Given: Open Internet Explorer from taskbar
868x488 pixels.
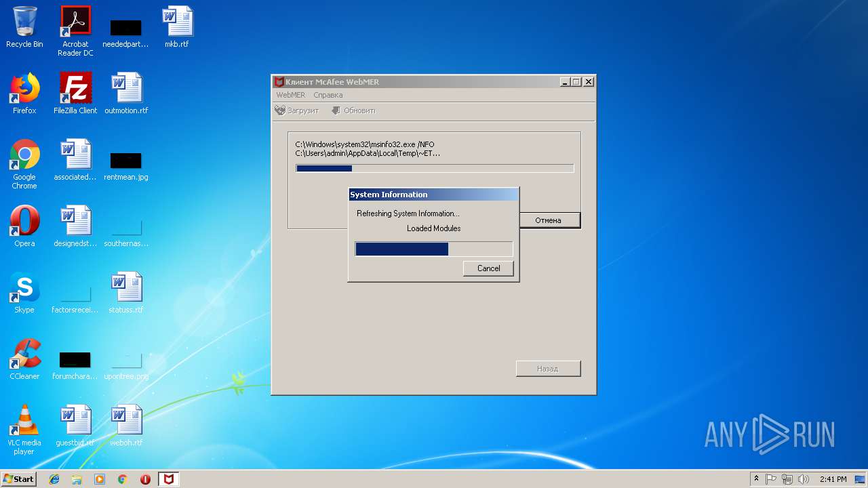Looking at the screenshot, I should (54, 479).
